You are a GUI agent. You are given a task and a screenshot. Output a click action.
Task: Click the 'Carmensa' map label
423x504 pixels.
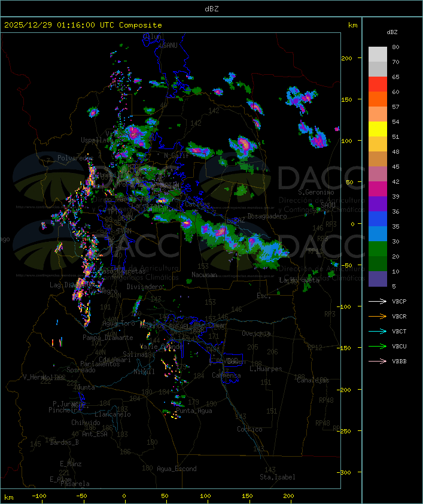pos(226,375)
